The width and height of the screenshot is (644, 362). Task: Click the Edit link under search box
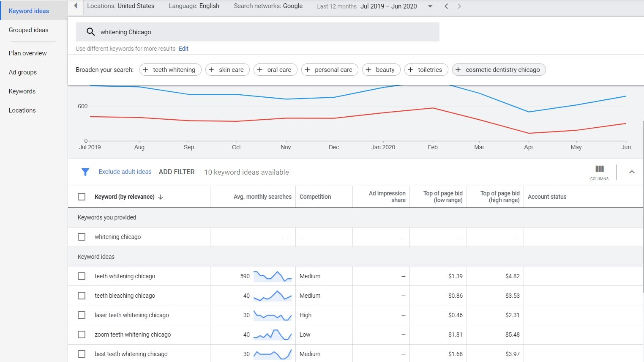tap(183, 49)
